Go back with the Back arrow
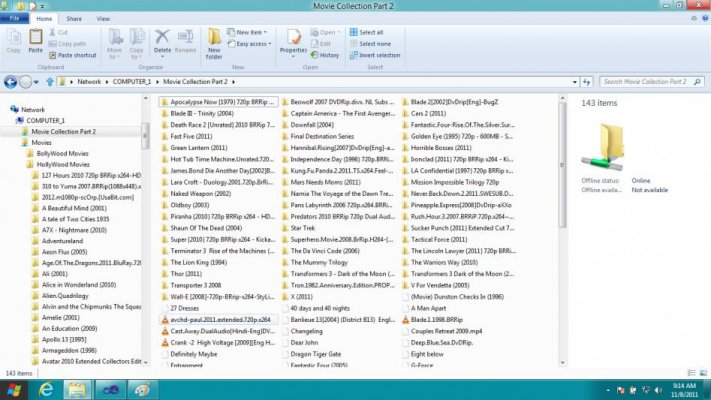Image resolution: width=711 pixels, height=400 pixels. point(10,82)
